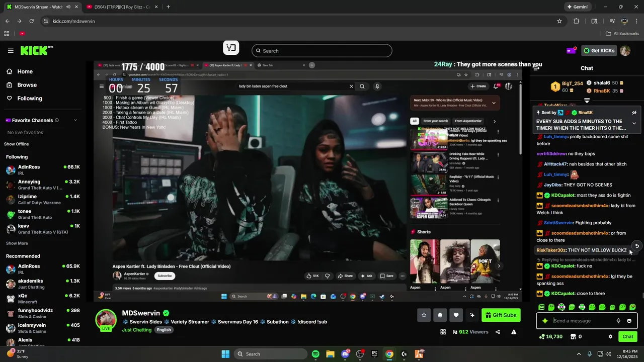This screenshot has width=644, height=362.
Task: Click the Gift Subs button
Action: pos(501,315)
